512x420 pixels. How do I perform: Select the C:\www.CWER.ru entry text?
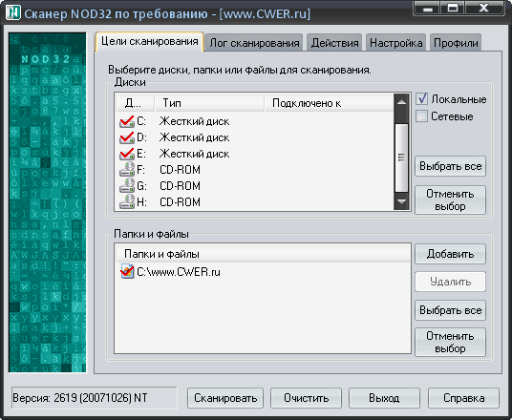pyautogui.click(x=179, y=272)
